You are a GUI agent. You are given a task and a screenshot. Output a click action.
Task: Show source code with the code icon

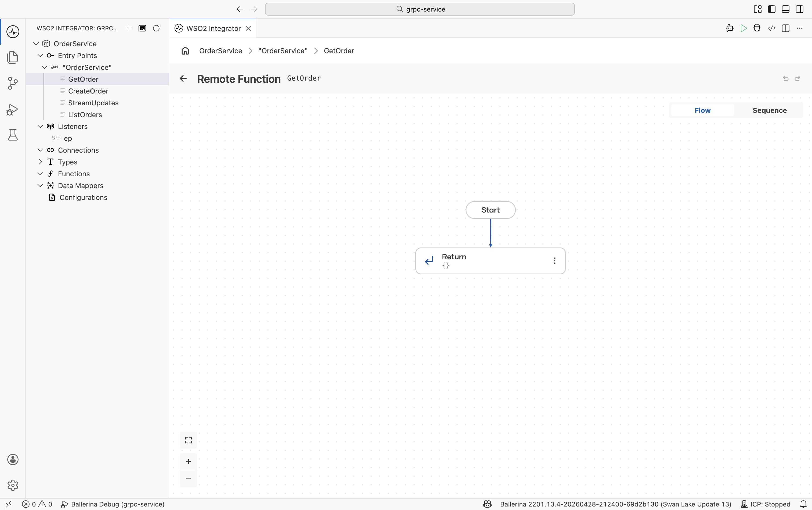click(x=771, y=28)
